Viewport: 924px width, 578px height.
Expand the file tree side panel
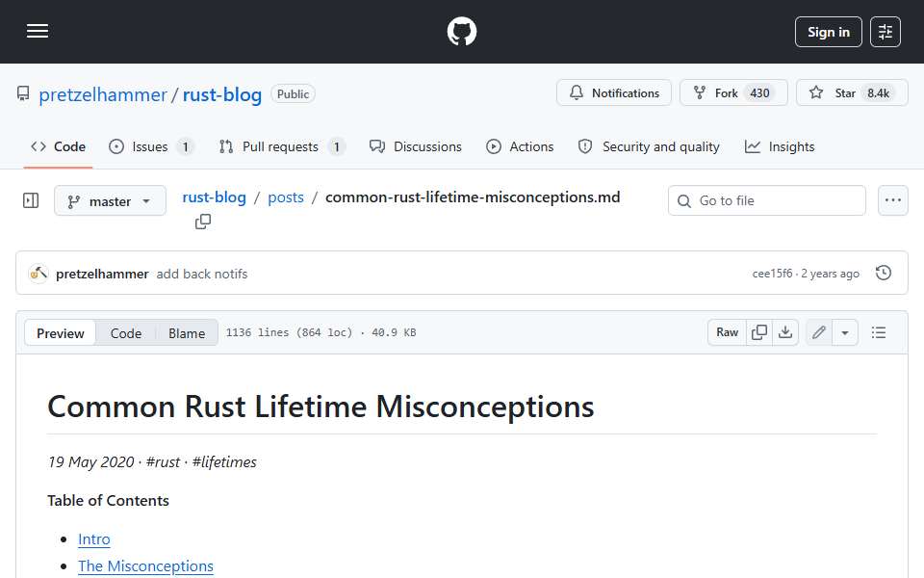click(x=31, y=200)
